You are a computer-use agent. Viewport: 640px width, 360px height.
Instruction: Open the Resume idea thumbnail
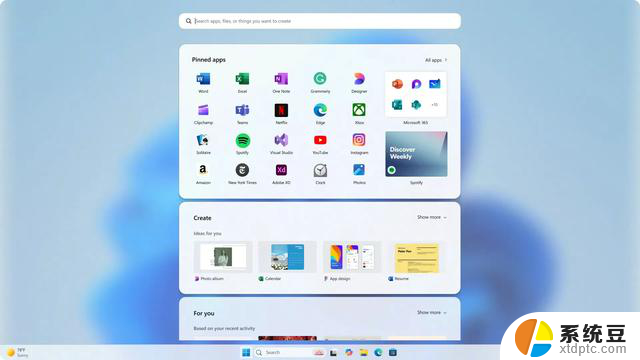(x=416, y=258)
